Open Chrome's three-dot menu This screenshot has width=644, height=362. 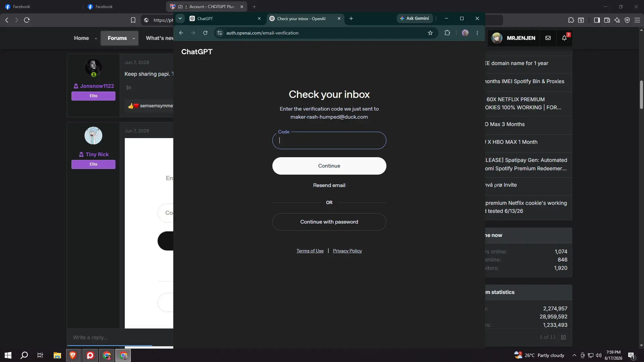tap(477, 33)
